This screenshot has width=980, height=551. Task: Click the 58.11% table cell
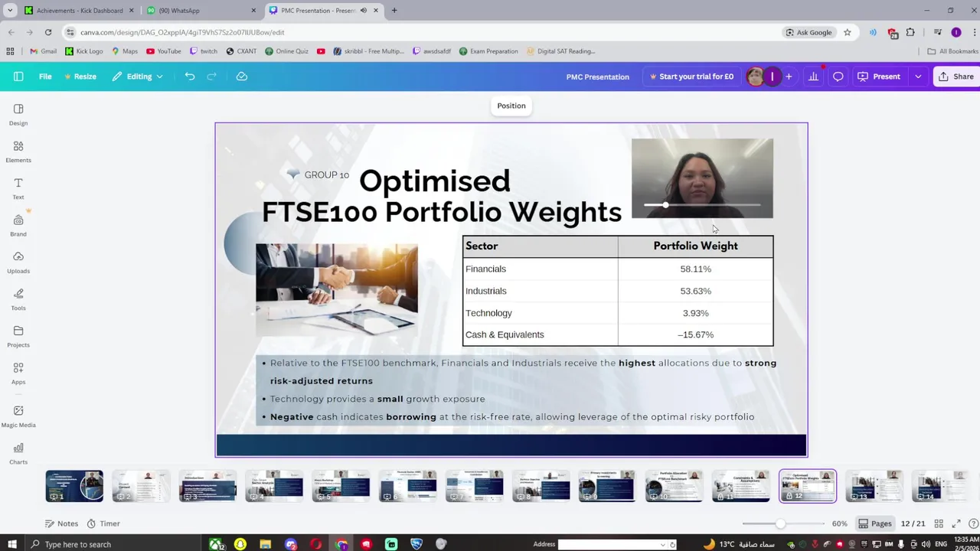pyautogui.click(x=695, y=269)
